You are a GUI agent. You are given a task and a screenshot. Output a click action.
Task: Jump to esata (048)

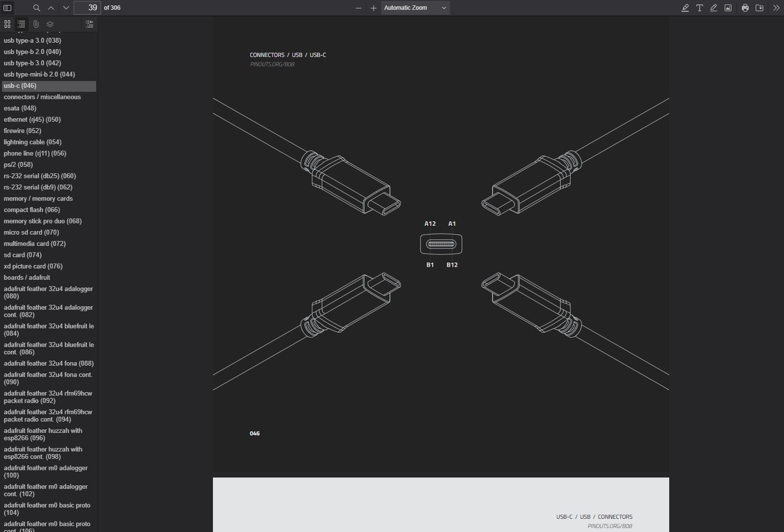click(20, 108)
